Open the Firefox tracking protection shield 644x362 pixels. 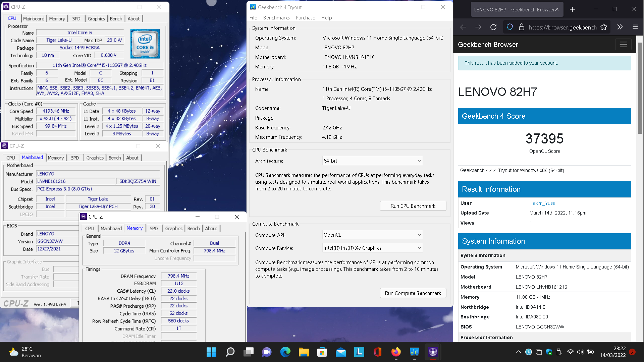(510, 27)
